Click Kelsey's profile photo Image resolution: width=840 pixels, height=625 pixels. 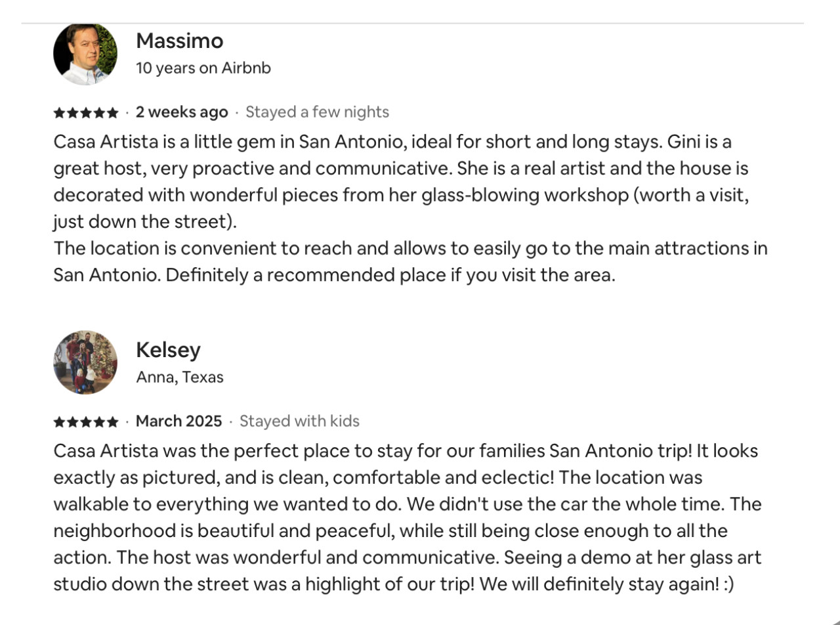point(85,362)
